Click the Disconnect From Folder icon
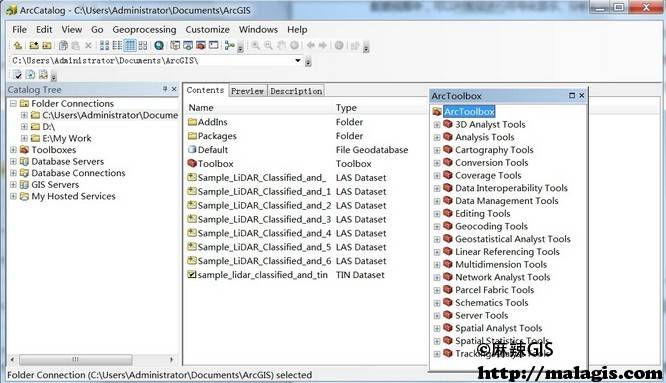This screenshot has width=666, height=383. click(47, 45)
